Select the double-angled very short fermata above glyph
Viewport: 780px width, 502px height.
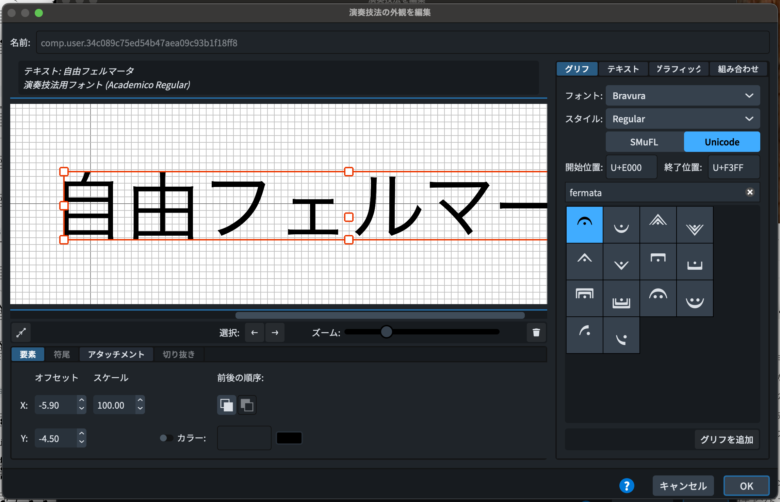tap(658, 225)
